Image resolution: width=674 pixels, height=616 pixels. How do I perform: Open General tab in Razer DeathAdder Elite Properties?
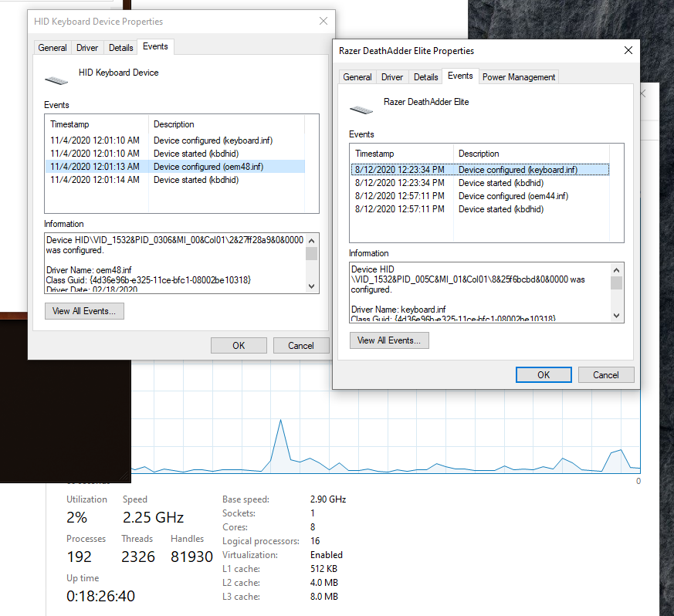point(357,77)
